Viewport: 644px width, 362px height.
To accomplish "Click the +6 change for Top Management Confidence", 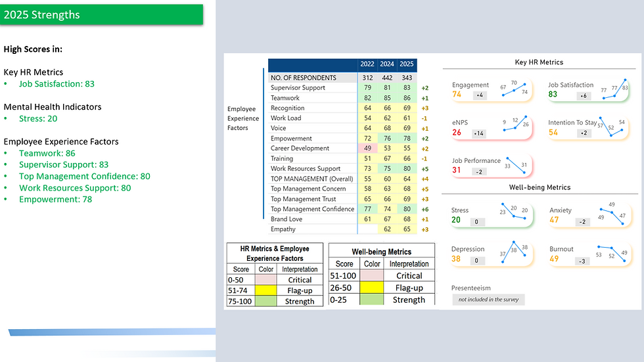I will [x=425, y=209].
